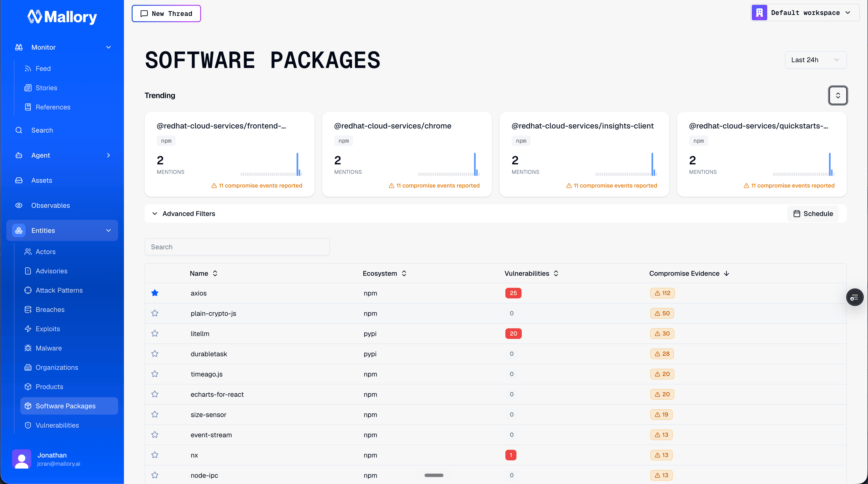The image size is (868, 484).
Task: Open the redhat-cloud-services/chrome trending card
Action: (407, 154)
